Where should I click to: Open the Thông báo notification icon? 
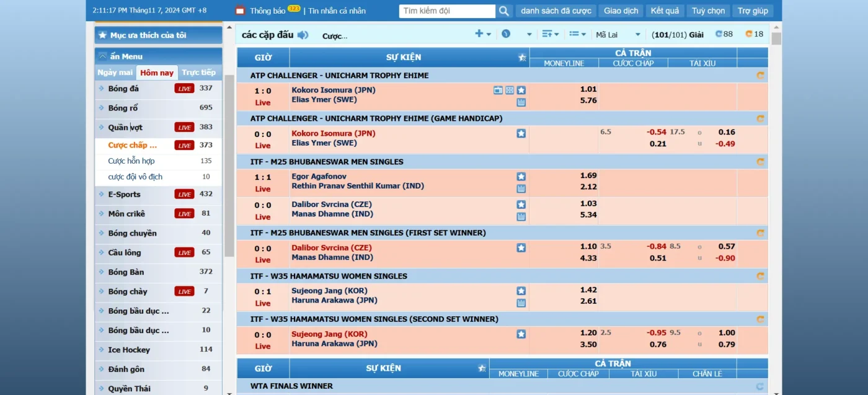pos(240,11)
